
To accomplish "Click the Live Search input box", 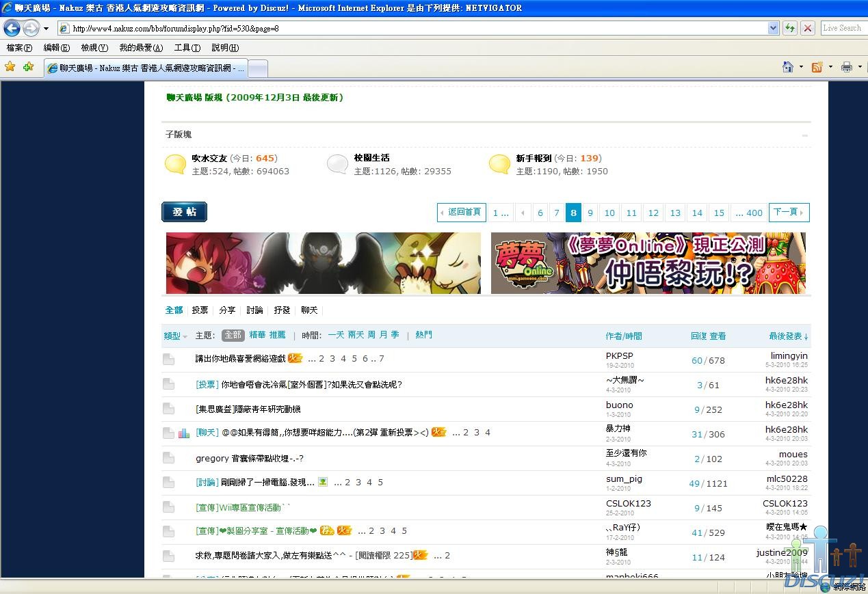I will coord(841,28).
